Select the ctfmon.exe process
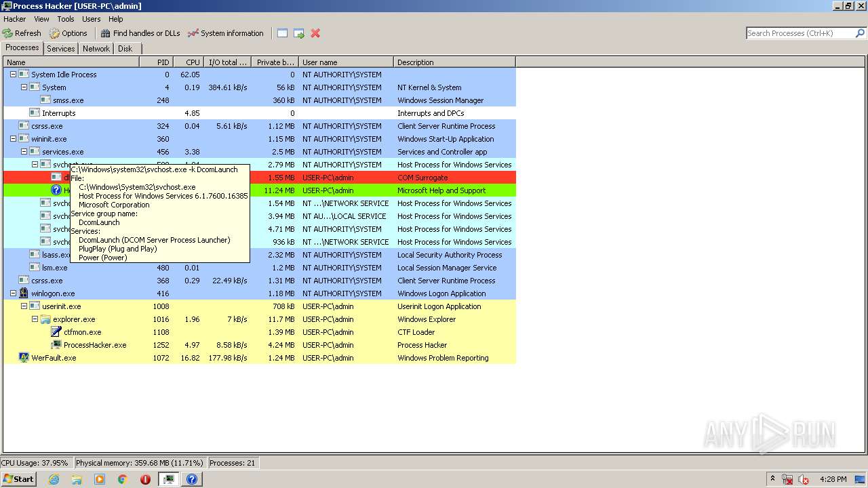This screenshot has height=488, width=868. coord(260,332)
